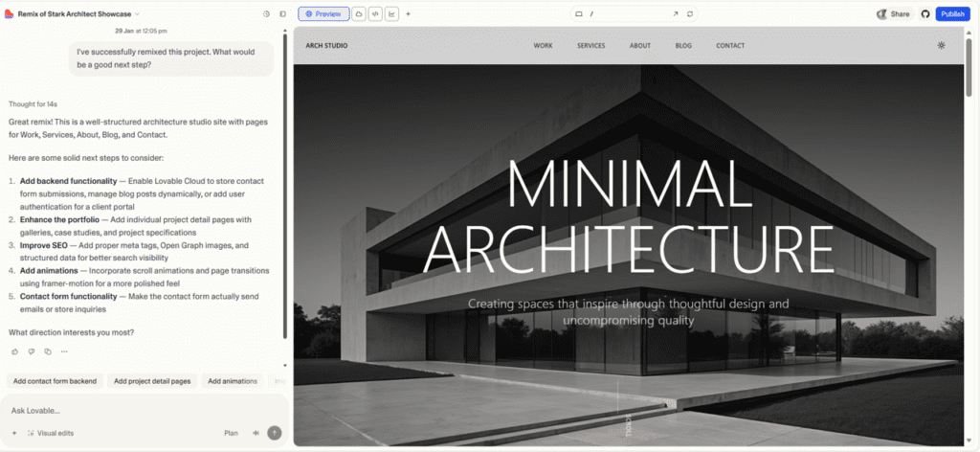Open the ABOUT nav link
This screenshot has height=452, width=980.
click(640, 46)
